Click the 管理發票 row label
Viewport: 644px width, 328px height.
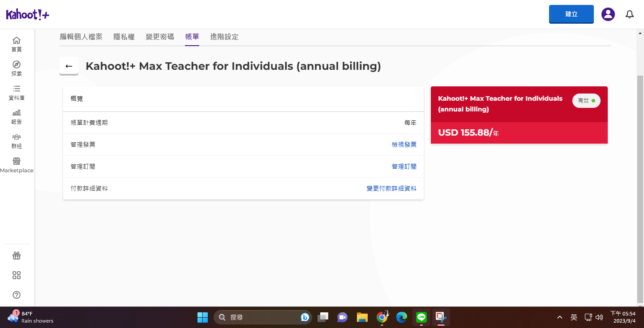83,145
